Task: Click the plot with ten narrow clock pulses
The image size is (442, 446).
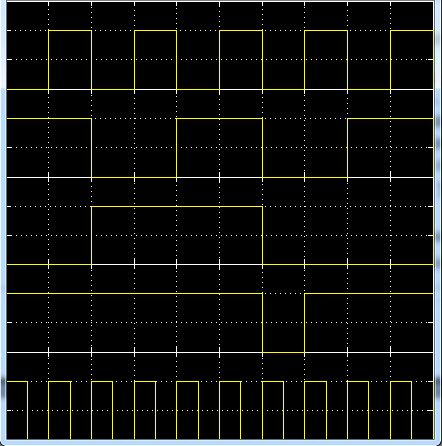Action: pos(220,396)
